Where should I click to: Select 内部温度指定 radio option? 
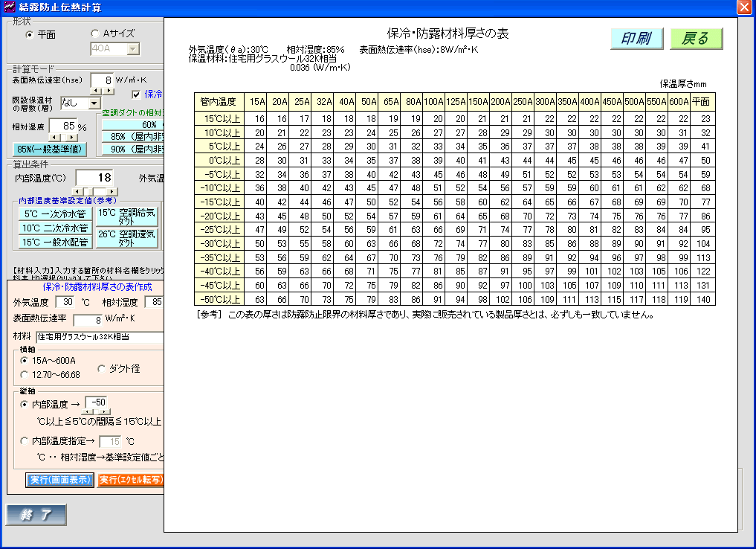tap(26, 441)
